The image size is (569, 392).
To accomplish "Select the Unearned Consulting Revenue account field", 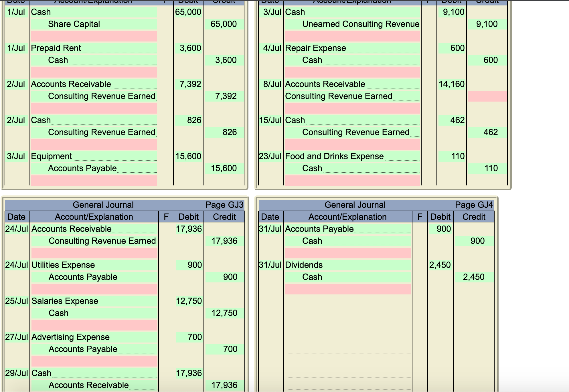I will click(x=352, y=24).
